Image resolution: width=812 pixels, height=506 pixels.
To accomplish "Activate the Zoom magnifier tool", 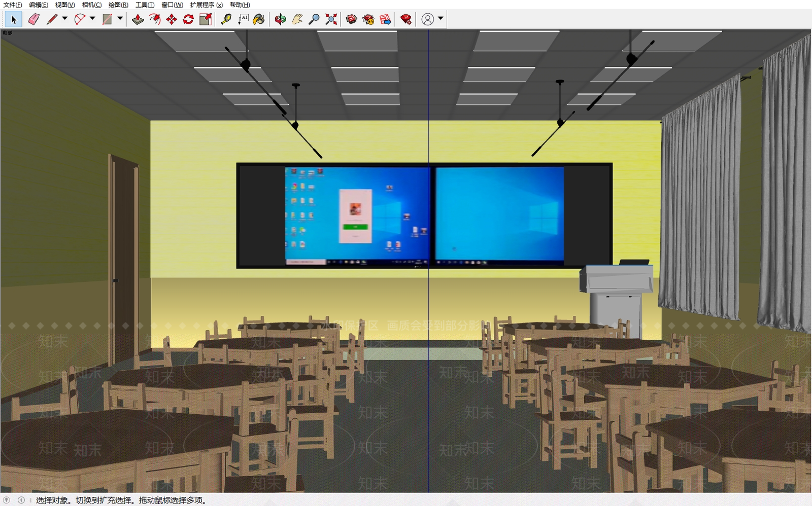I will coord(314,19).
